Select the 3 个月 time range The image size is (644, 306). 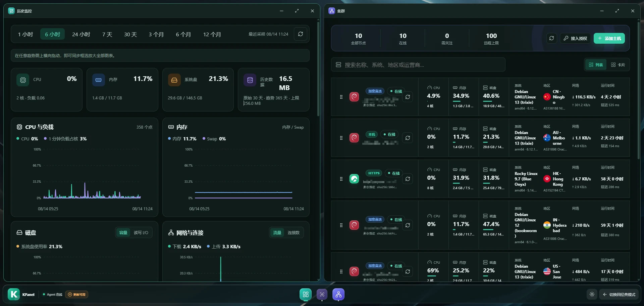click(156, 34)
